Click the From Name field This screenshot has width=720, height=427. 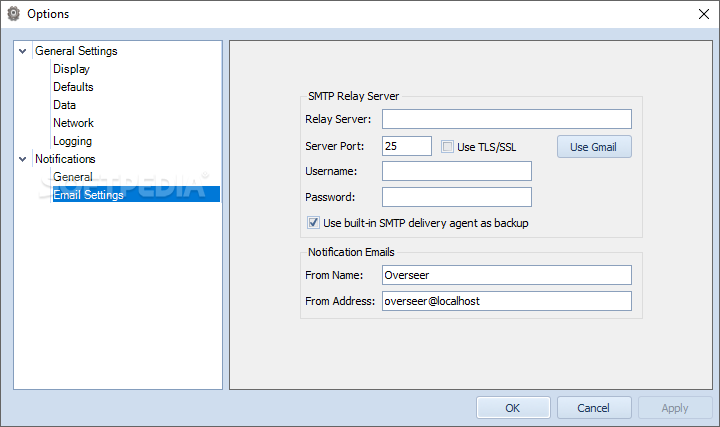point(507,275)
